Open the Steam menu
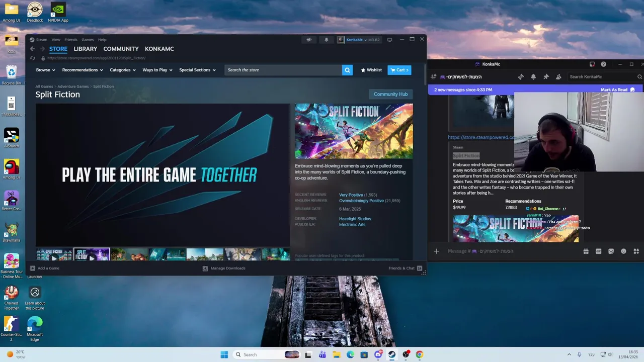The height and width of the screenshot is (362, 644). tap(41, 40)
